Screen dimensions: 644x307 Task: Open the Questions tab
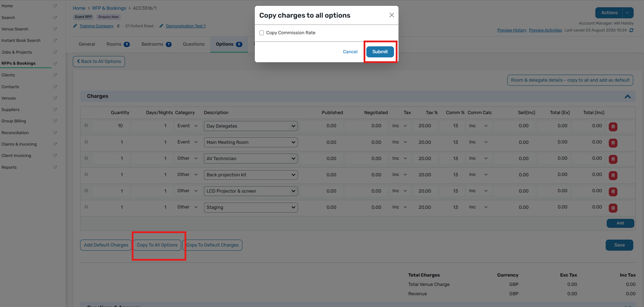coord(194,44)
